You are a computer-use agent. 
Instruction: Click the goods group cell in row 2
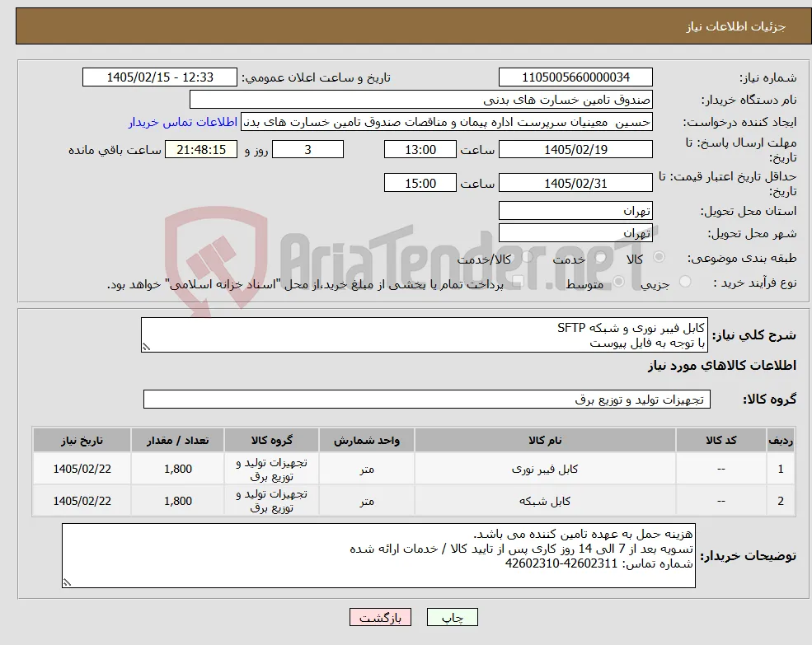tap(271, 501)
